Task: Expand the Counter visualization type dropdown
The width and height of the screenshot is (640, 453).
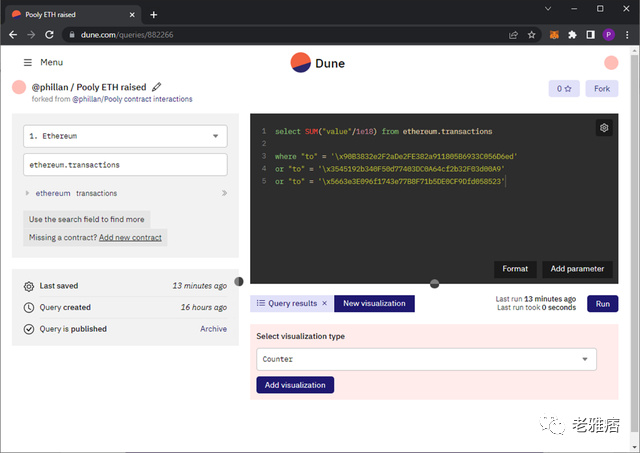Action: click(426, 359)
